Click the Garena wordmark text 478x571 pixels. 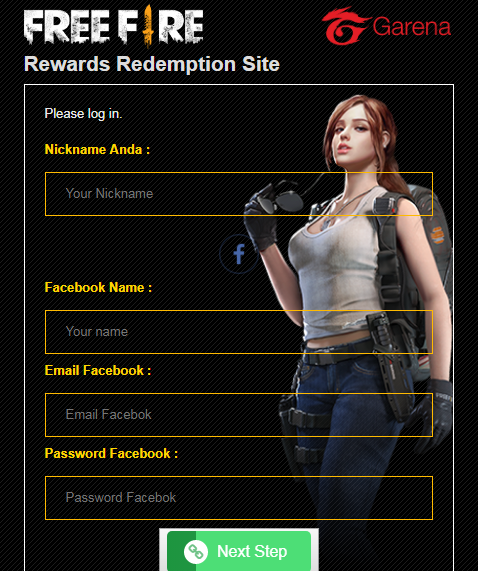pos(412,27)
